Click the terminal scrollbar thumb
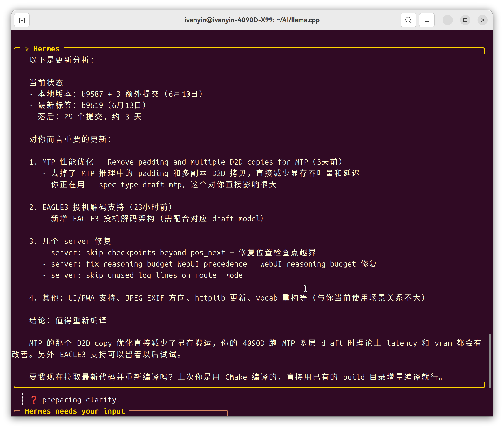Viewport: 504px width, 429px height. pos(490,360)
